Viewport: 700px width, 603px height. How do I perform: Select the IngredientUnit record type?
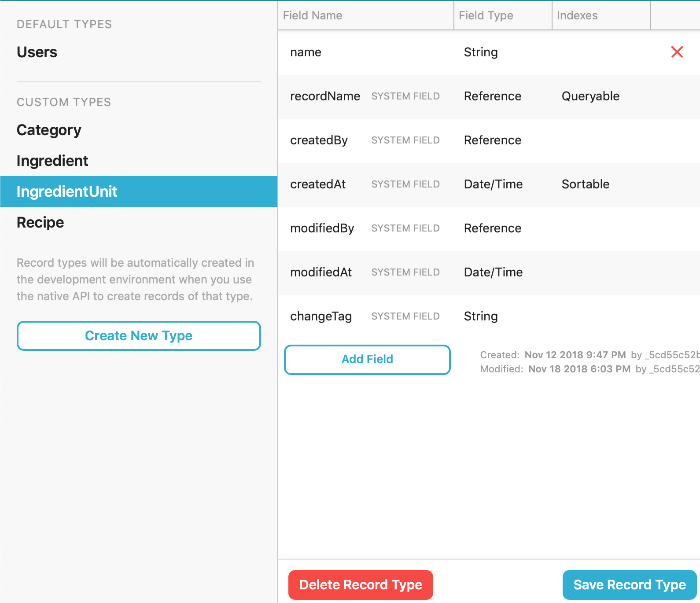click(67, 192)
